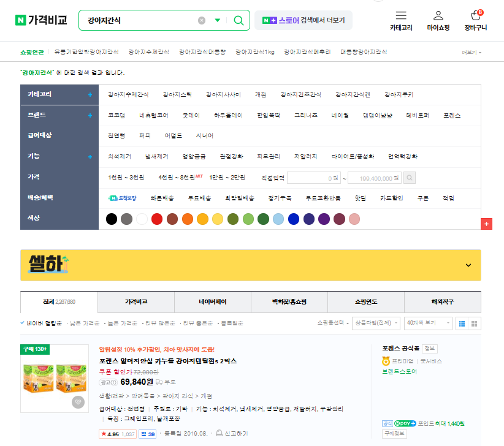
Task: Select the black color swatch
Action: point(112,219)
